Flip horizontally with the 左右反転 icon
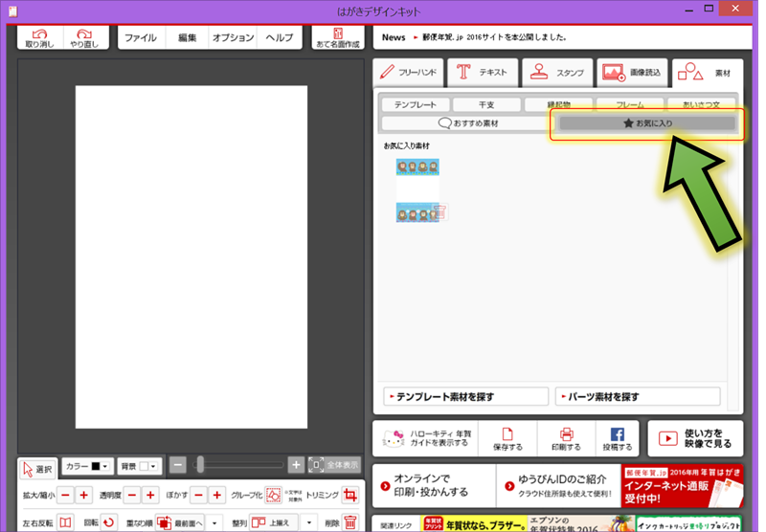Viewport: 766px width, 532px height. tap(64, 522)
